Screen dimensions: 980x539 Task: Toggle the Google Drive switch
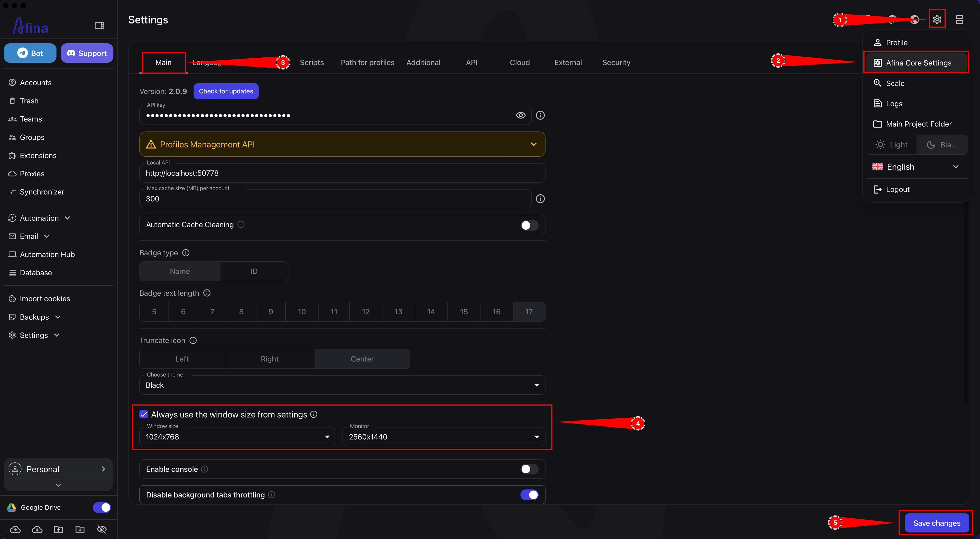(102, 507)
